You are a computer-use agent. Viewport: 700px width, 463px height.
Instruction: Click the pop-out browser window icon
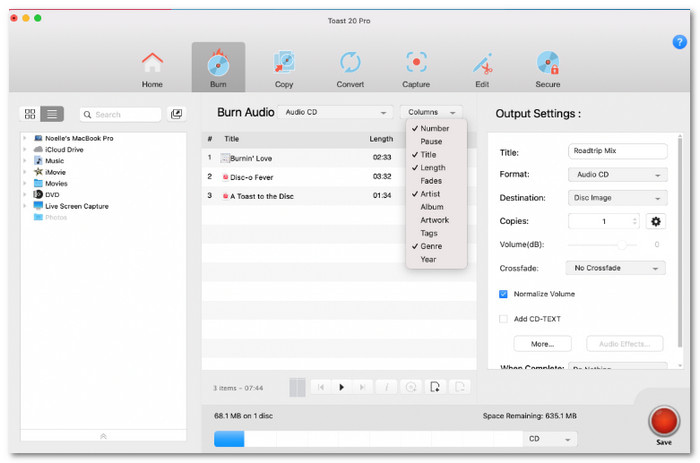coord(176,114)
